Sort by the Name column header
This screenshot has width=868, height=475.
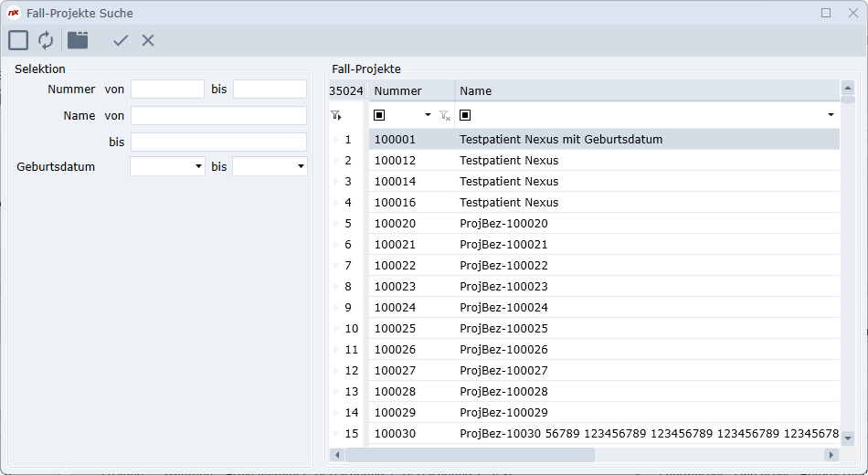tap(640, 90)
